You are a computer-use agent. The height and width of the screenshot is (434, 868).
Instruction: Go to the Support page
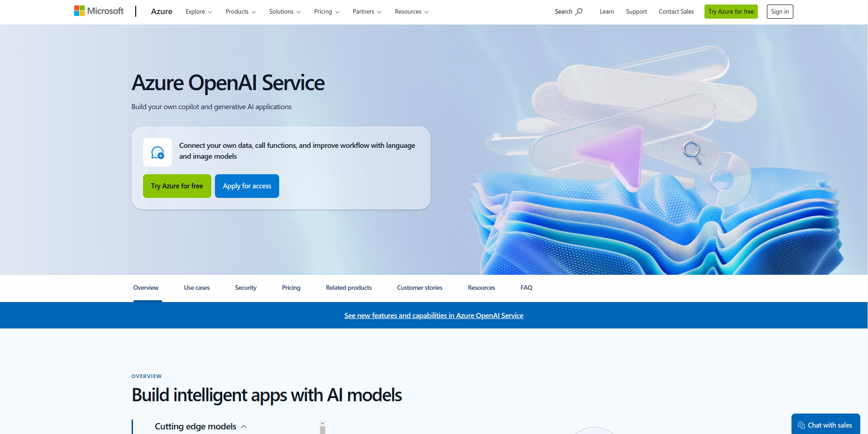point(636,12)
